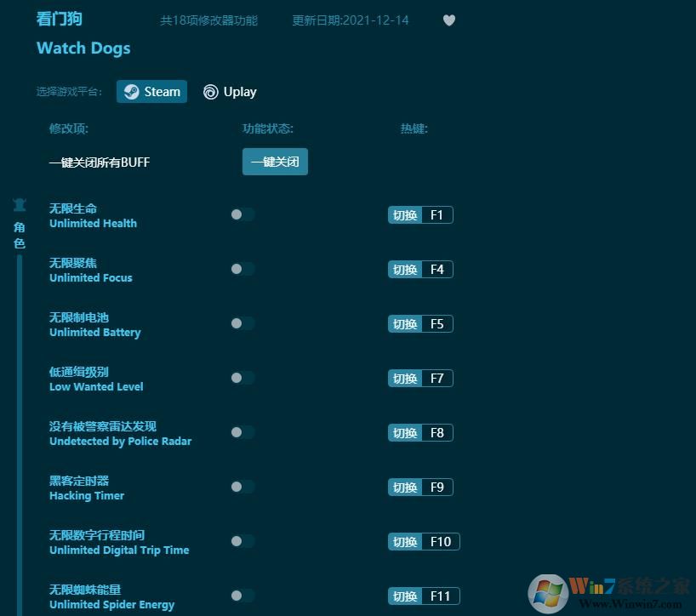The height and width of the screenshot is (616, 696).
Task: Click 切换 button for F11 hotkey
Action: point(405,596)
